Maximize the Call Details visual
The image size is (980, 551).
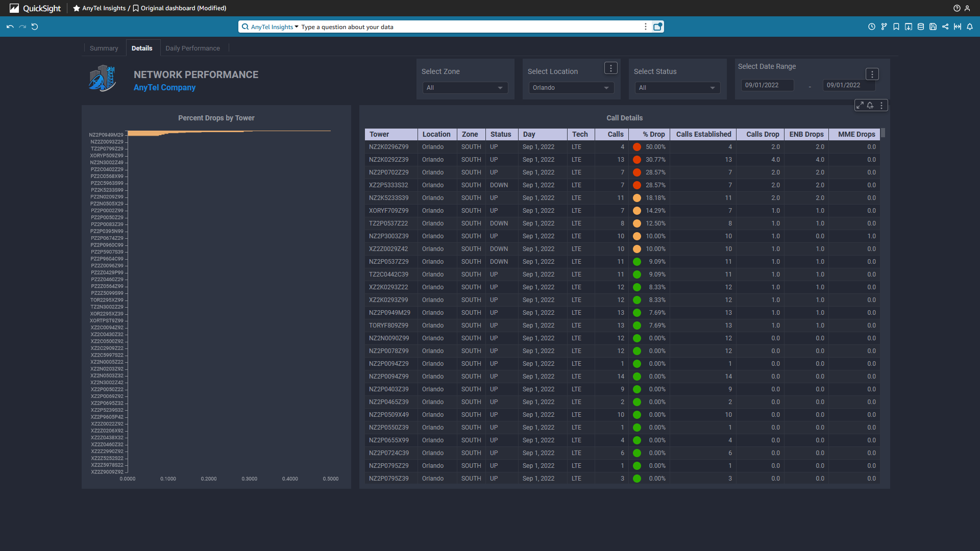[860, 106]
